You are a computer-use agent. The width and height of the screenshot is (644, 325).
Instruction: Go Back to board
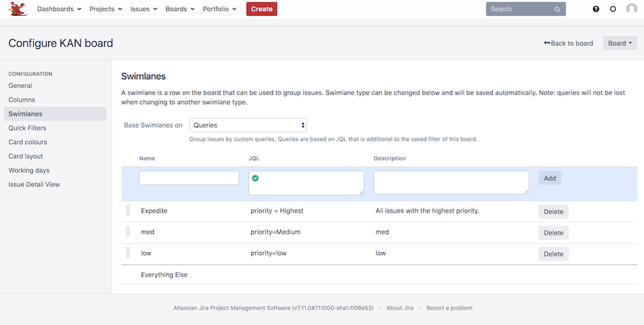coord(569,43)
